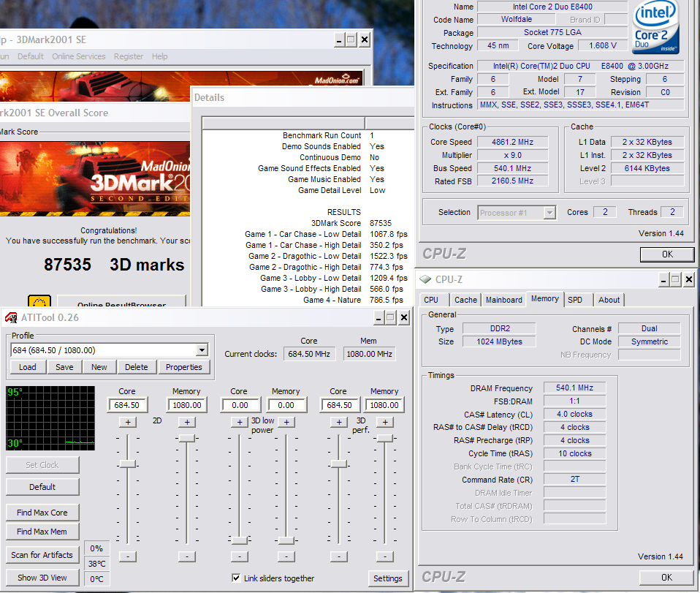Click the 2D Core clock input 684.50
The width and height of the screenshot is (700, 593).
click(127, 405)
